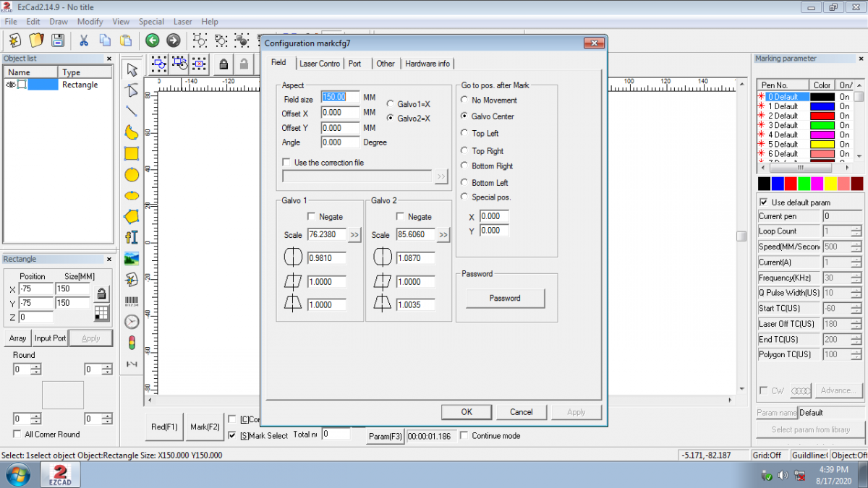Expand Galvo 2 scale options arrow button
Viewport: 868px width, 488px height.
[443, 235]
